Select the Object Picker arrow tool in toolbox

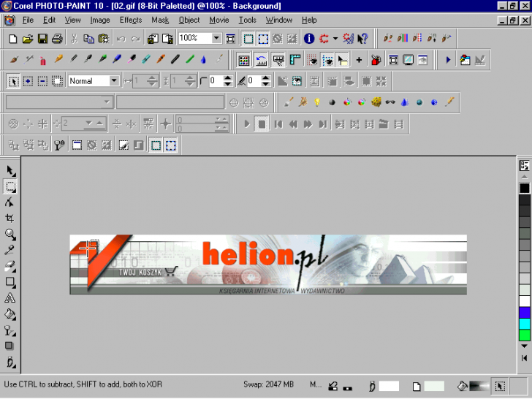click(10, 171)
